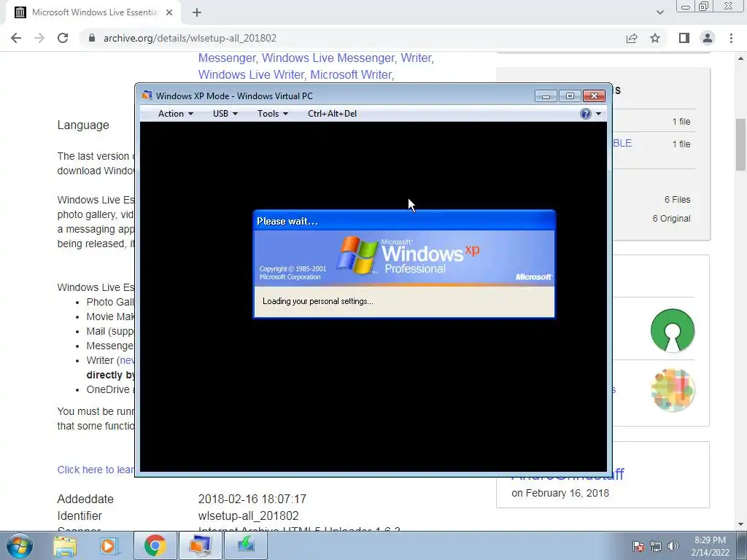Click the green download-arrow taskbar icon
Screen dimensions: 747x560
pos(246,545)
